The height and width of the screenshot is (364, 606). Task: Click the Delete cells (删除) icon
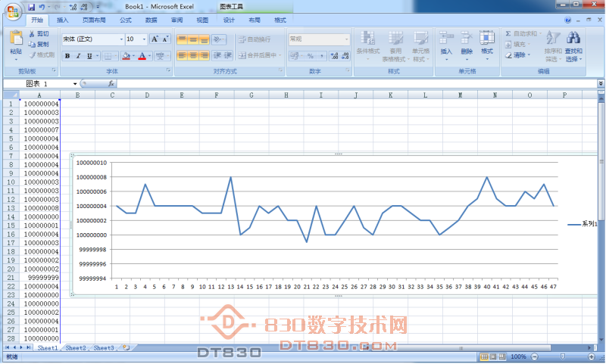tap(467, 38)
